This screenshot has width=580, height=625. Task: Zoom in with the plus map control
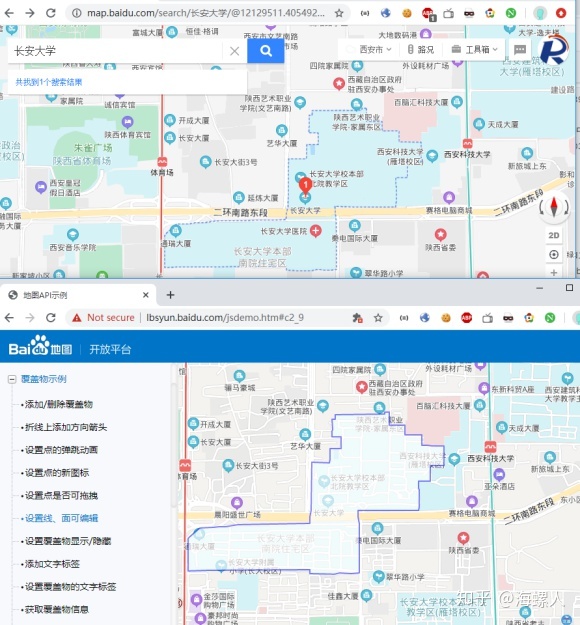coord(554,273)
